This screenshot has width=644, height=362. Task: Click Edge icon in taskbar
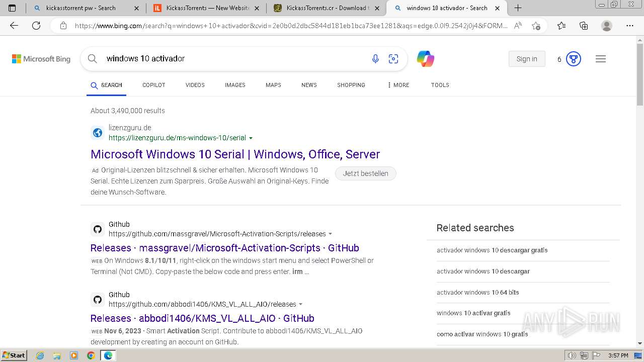pyautogui.click(x=108, y=355)
